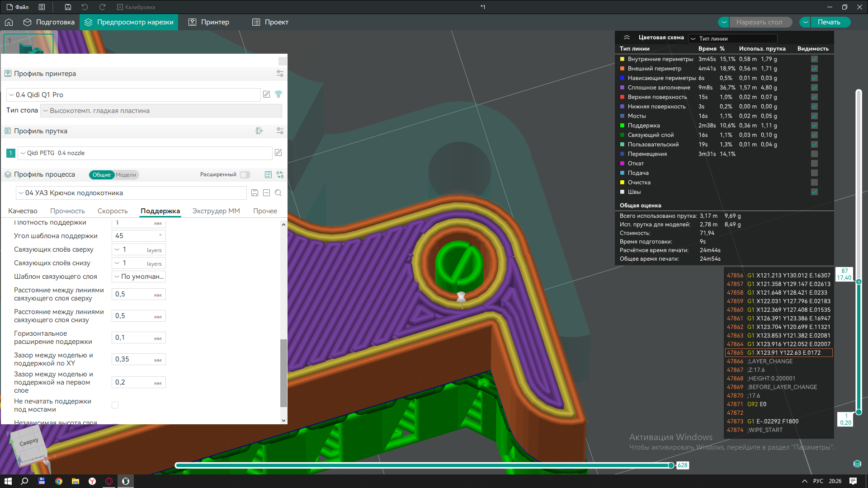
Task: Click the horizontal move slider handle
Action: (671, 465)
